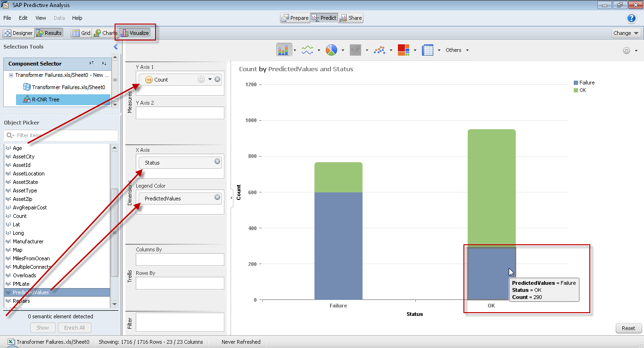Select the greyed-out bubble map chart type

coord(356,50)
